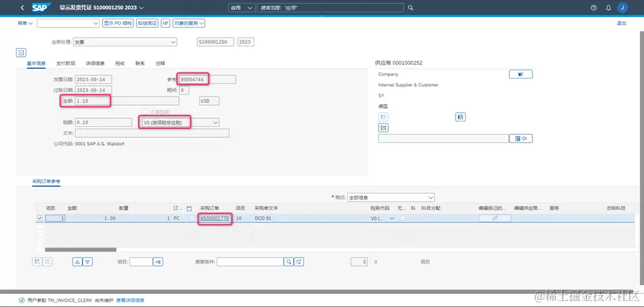644x307 pixels.
Task: Toggle the checkbox after PC in row 1
Action: coord(192,219)
